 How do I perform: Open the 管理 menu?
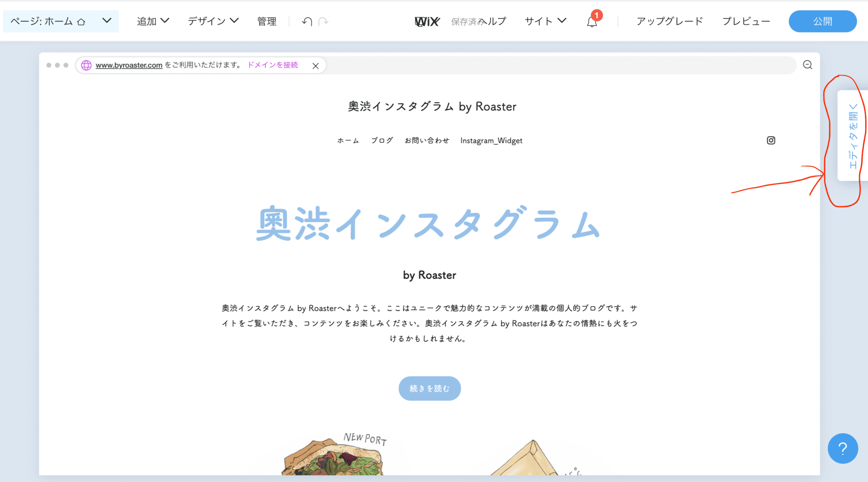click(x=266, y=21)
